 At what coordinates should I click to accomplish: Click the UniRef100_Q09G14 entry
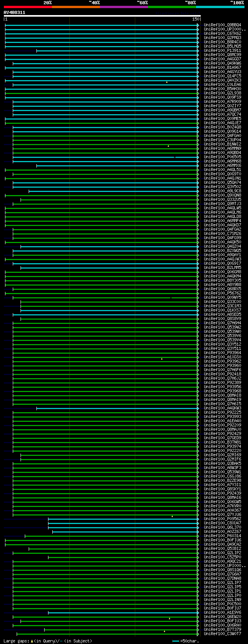[222, 132]
